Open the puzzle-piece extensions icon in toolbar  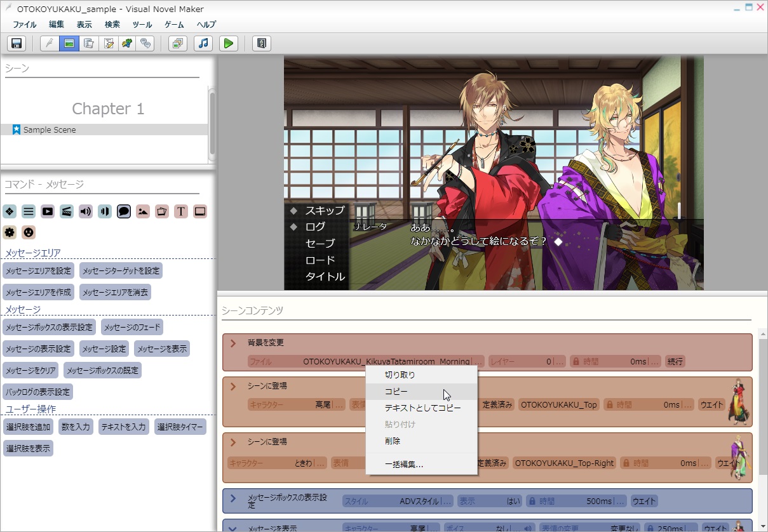coord(128,43)
